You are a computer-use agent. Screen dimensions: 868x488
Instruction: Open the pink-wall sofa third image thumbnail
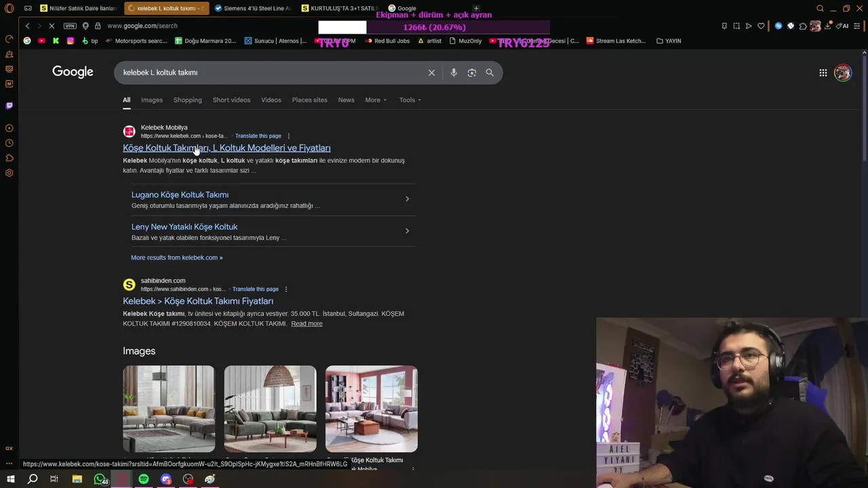372,409
